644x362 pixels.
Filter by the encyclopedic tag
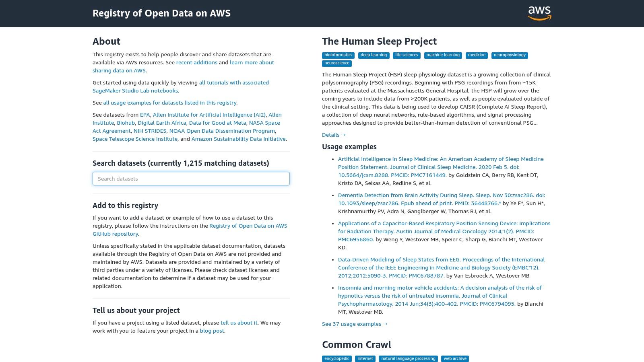point(337,359)
